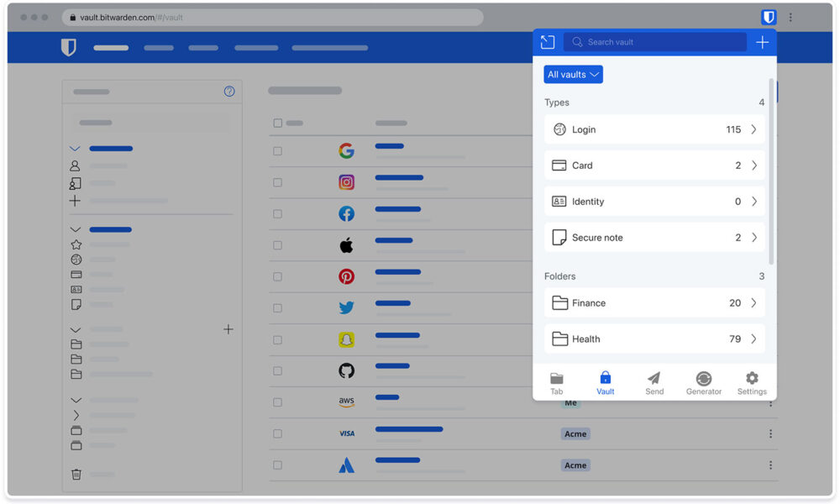Click the GitHub icon in vault list

coord(347,370)
